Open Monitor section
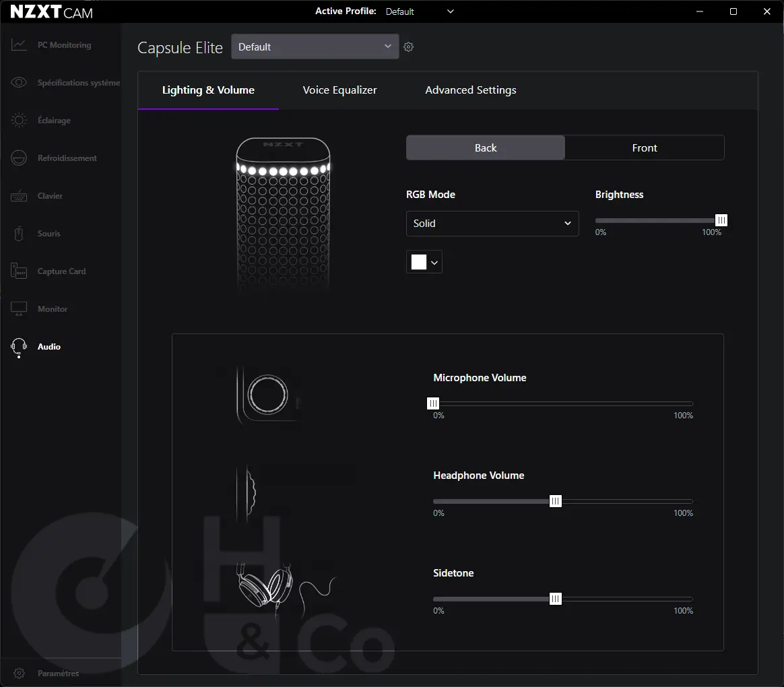The height and width of the screenshot is (687, 784). (53, 309)
